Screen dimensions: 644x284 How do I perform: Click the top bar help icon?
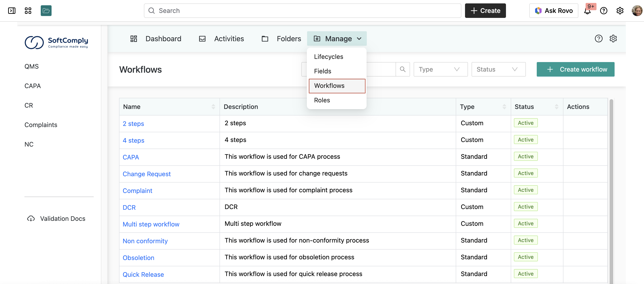(x=603, y=11)
